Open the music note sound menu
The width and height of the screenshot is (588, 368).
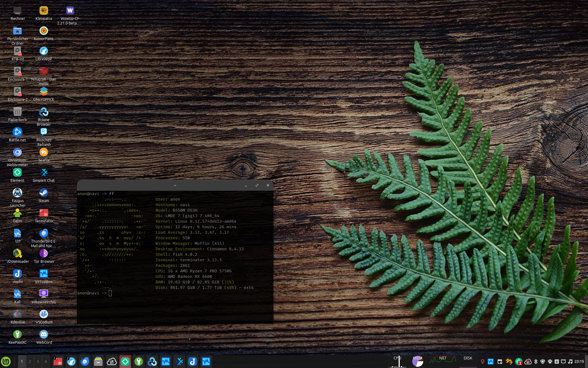click(570, 362)
